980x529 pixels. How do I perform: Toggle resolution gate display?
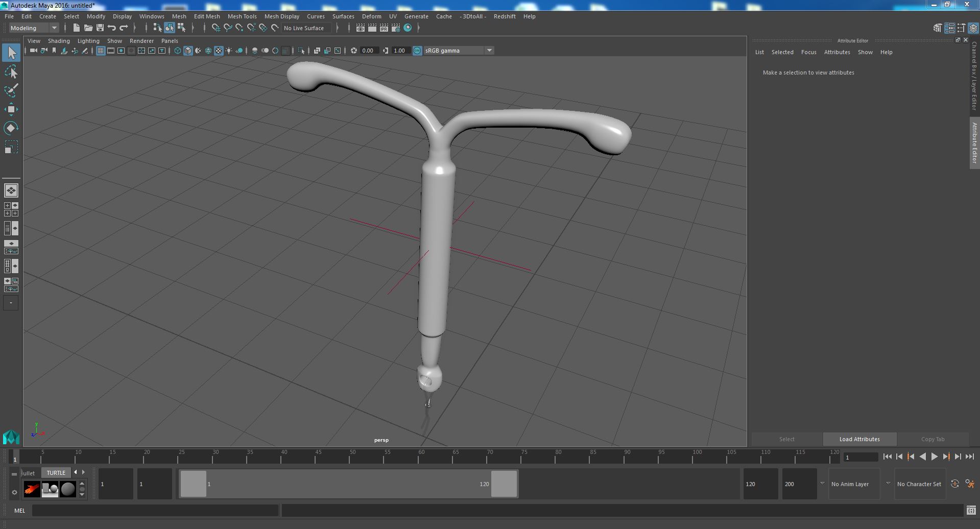[121, 51]
